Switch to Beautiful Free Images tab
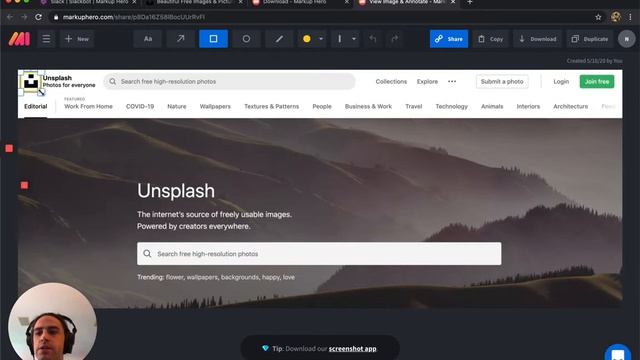 pos(194,2)
